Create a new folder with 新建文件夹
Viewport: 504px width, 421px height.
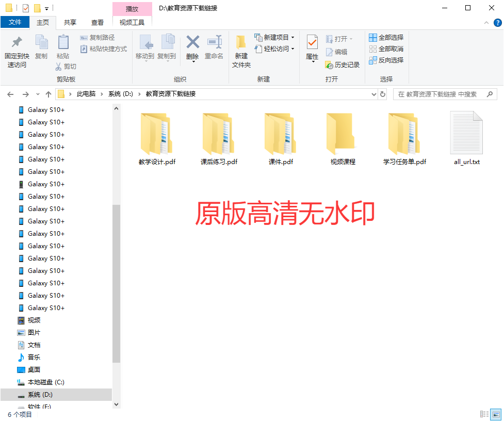(x=241, y=51)
